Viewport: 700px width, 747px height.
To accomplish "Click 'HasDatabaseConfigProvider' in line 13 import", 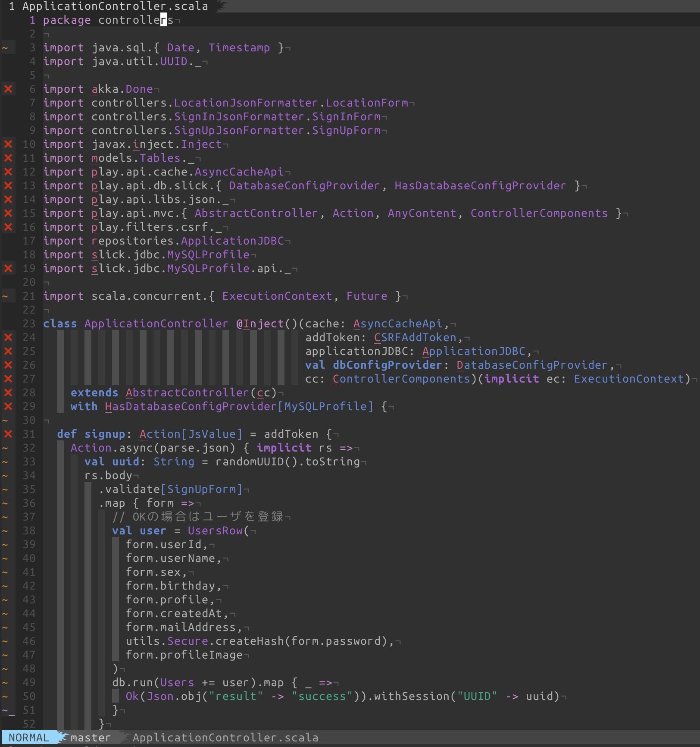I will (x=480, y=186).
